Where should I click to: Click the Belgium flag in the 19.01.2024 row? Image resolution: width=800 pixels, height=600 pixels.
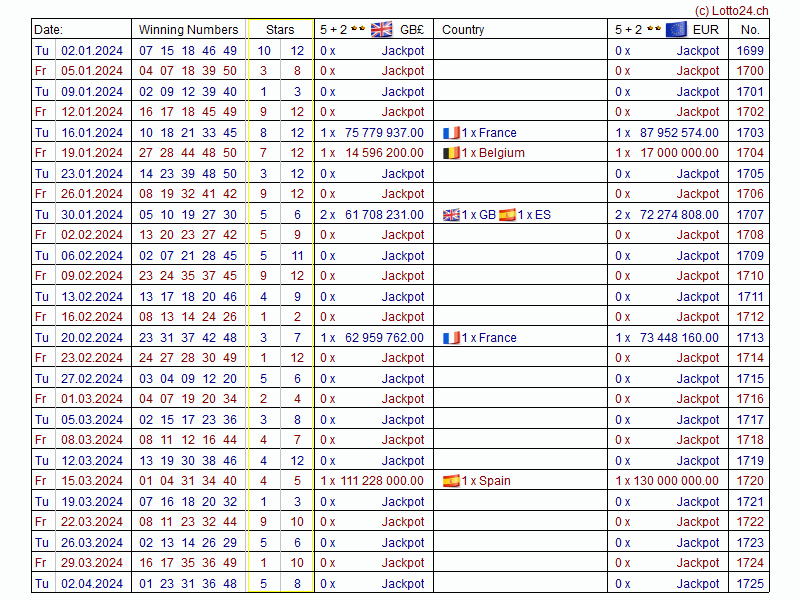point(451,153)
